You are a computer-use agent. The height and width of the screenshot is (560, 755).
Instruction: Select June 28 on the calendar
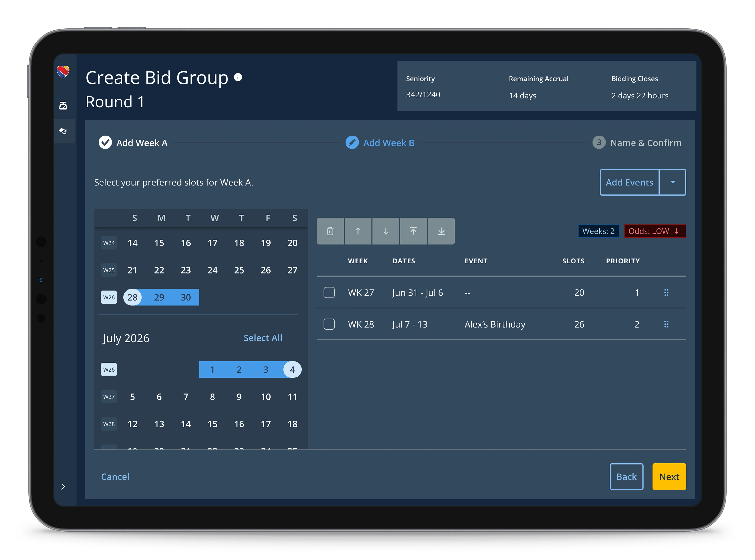click(x=133, y=297)
